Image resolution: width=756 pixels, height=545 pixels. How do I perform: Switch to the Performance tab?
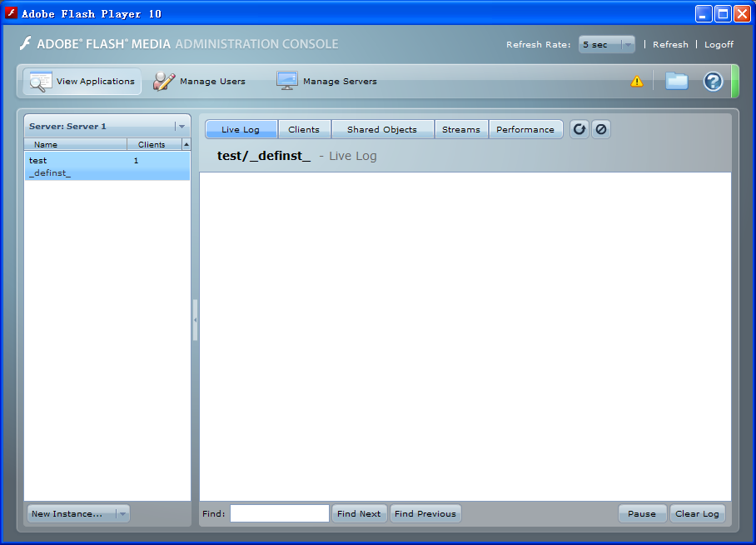[525, 129]
